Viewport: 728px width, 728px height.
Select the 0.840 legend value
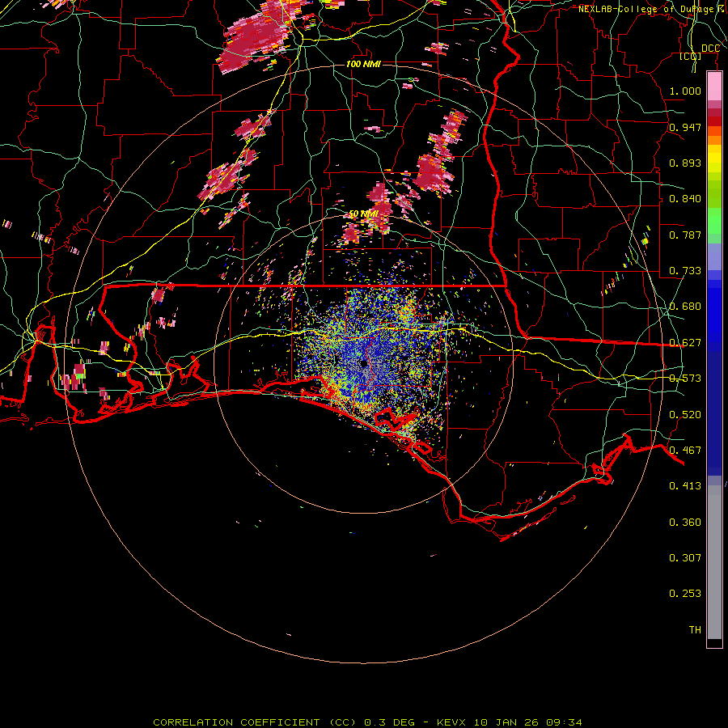(x=685, y=199)
